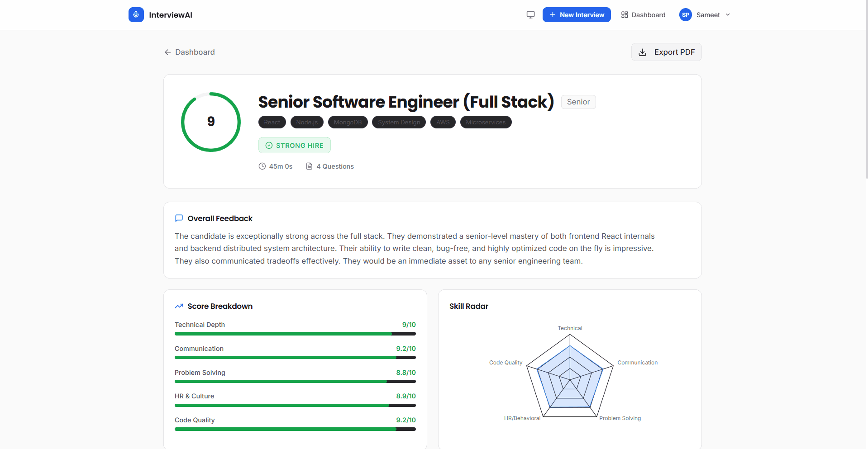Open the Dashboard item in top navigation
The width and height of the screenshot is (868, 449).
click(x=643, y=15)
